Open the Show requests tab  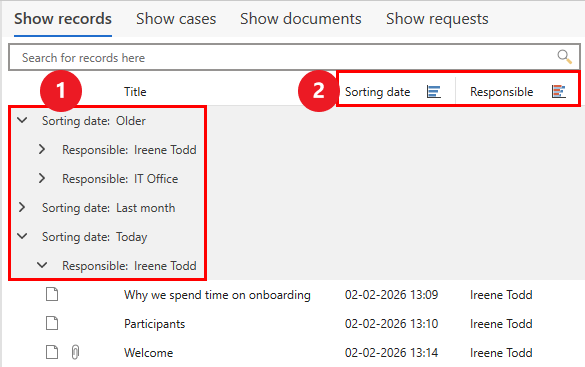[437, 19]
